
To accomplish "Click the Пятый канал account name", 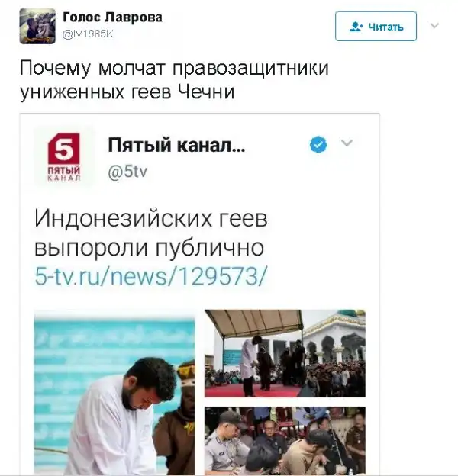I will 176,145.
